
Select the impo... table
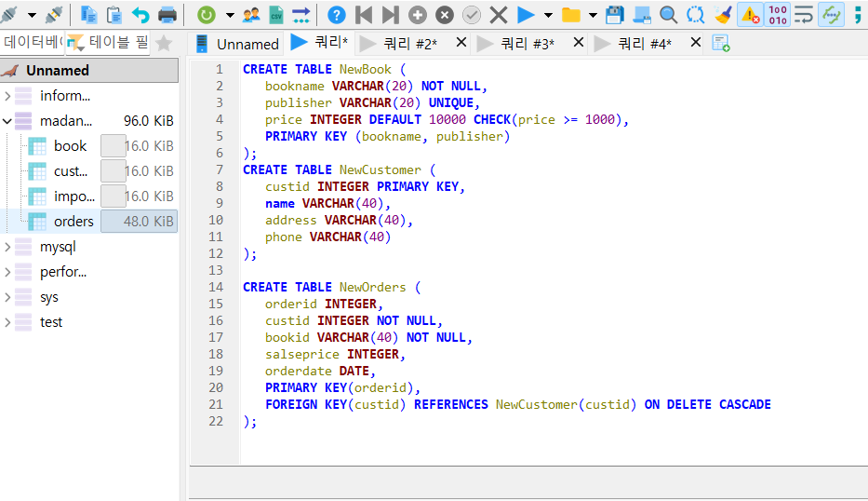pos(74,196)
